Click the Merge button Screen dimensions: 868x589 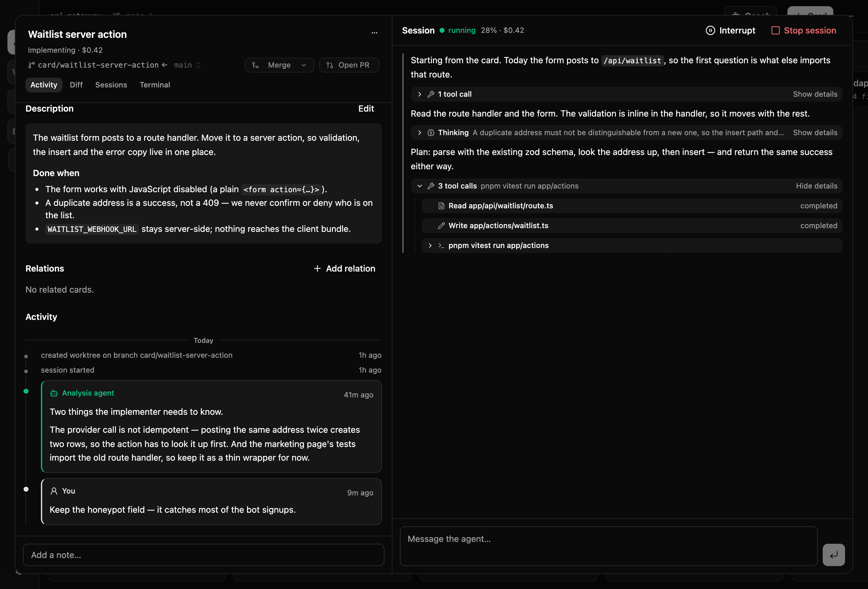tap(279, 65)
